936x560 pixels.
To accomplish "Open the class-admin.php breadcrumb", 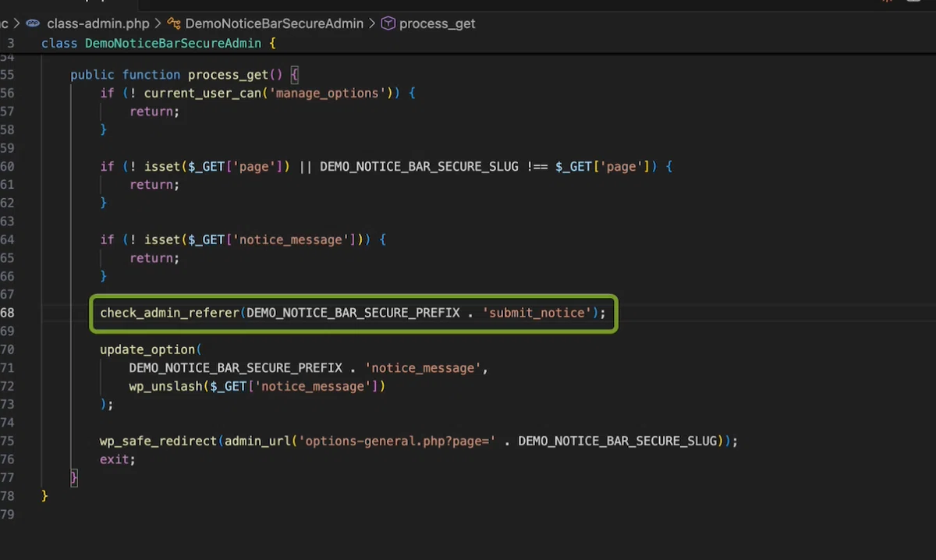I will [98, 23].
